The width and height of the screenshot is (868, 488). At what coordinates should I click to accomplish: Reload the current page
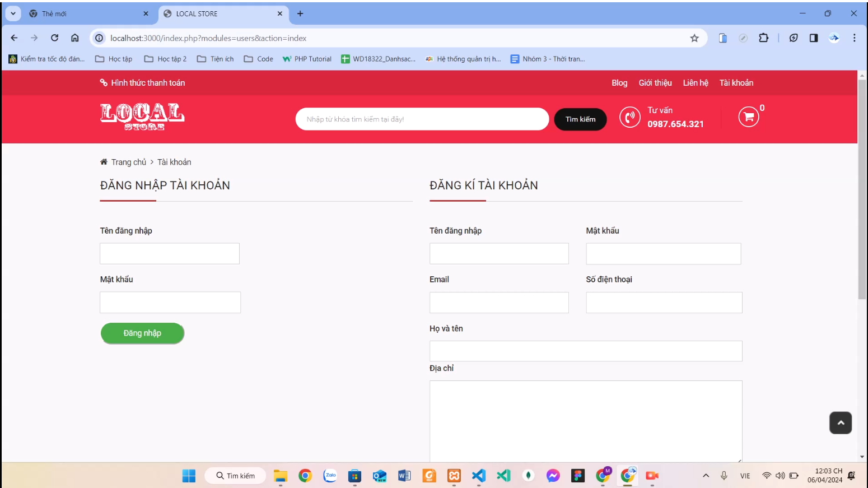[54, 38]
